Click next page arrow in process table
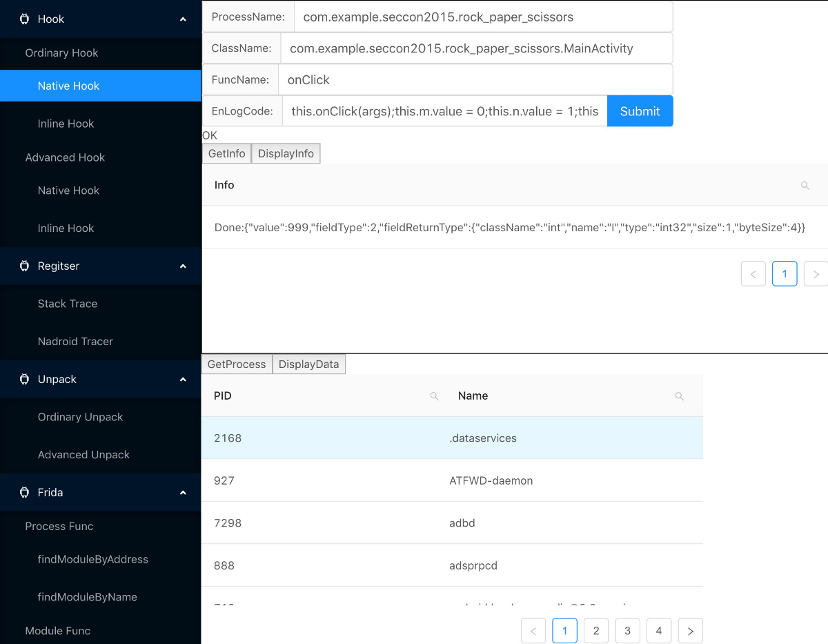 (x=690, y=631)
